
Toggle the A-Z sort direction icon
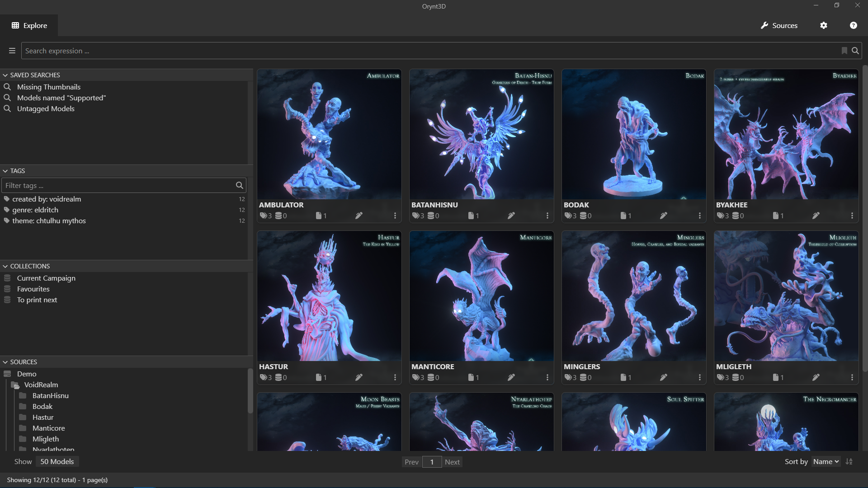coord(849,461)
